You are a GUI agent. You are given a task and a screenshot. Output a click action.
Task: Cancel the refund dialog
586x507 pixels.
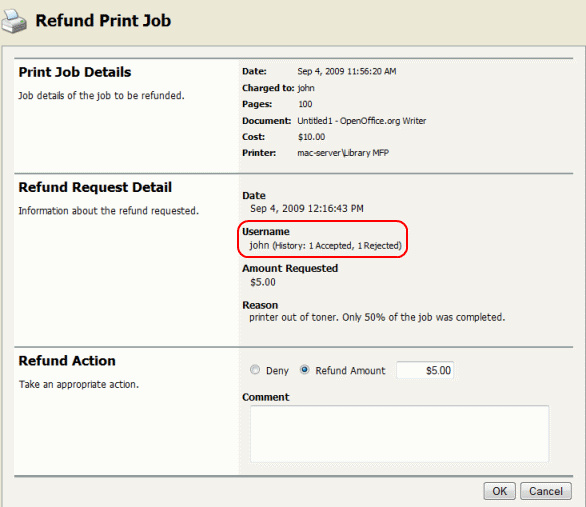[546, 491]
